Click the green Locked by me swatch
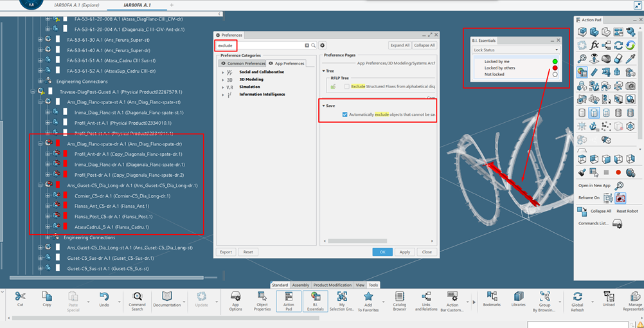 click(554, 62)
